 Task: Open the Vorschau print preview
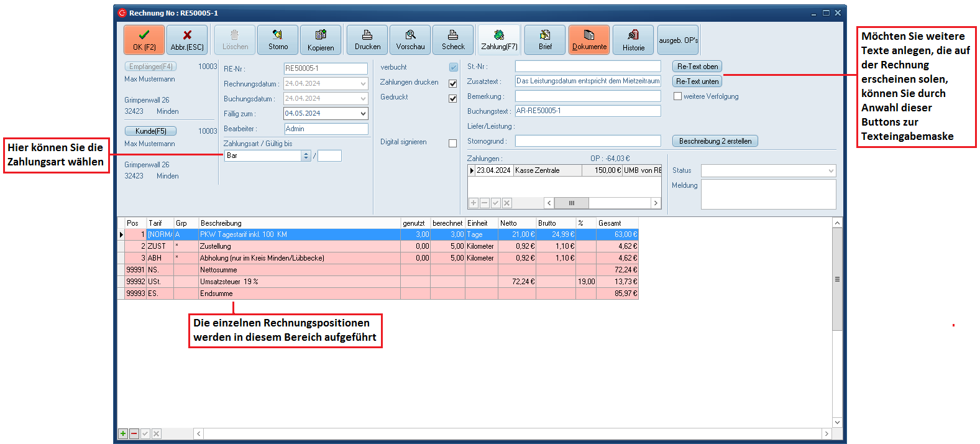pyautogui.click(x=410, y=40)
